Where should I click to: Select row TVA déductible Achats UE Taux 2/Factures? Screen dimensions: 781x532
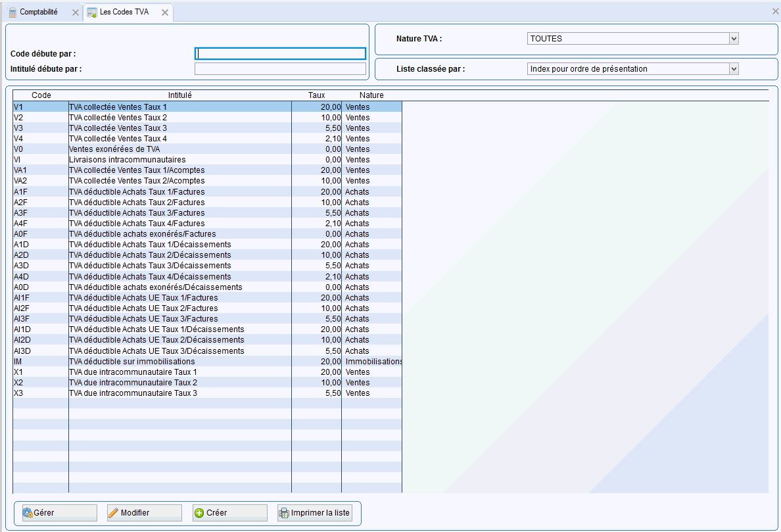tap(207, 308)
